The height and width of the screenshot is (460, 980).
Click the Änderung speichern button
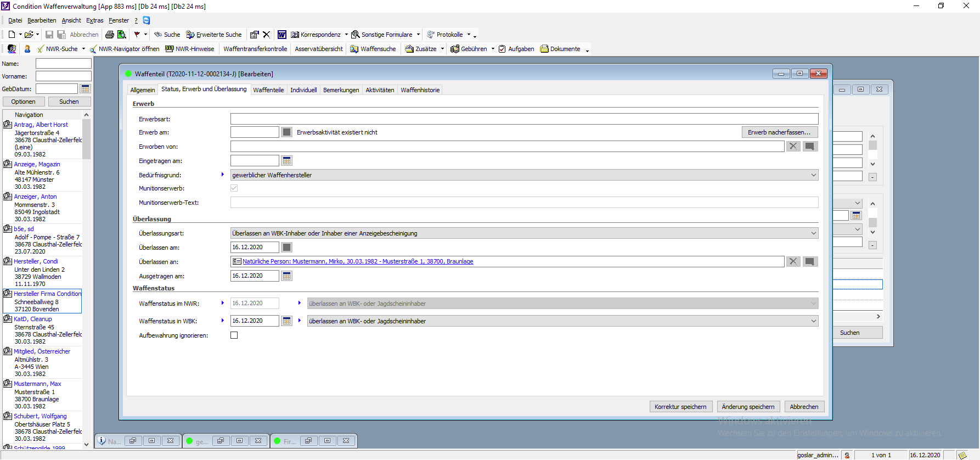[x=748, y=407]
